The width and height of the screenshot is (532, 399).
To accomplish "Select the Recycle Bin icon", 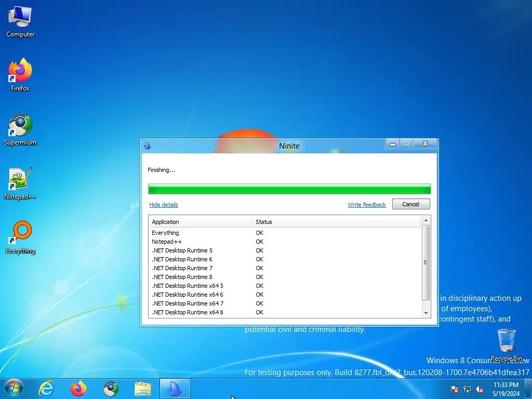I will coord(506,345).
